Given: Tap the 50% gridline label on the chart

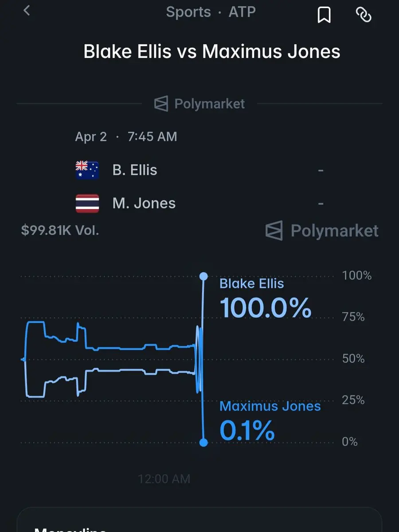Looking at the screenshot, I should coord(353,358).
